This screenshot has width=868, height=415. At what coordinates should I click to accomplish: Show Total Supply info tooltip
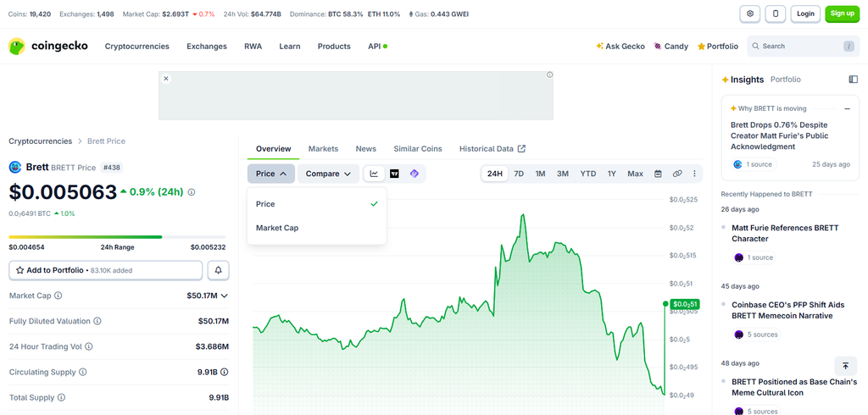click(x=61, y=397)
